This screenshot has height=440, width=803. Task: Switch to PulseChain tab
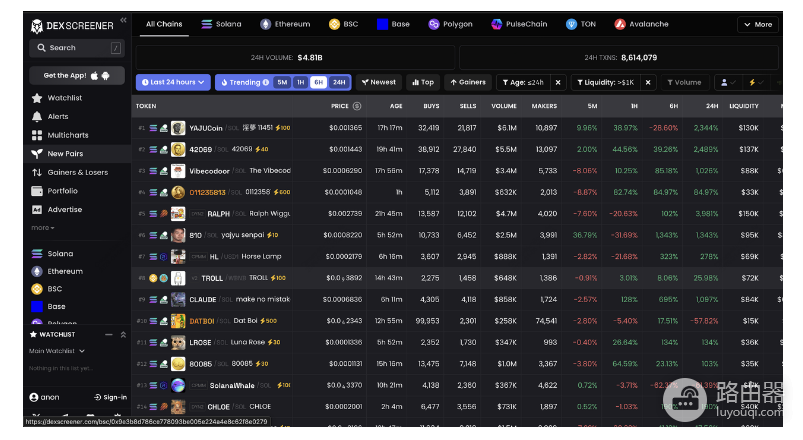click(519, 24)
